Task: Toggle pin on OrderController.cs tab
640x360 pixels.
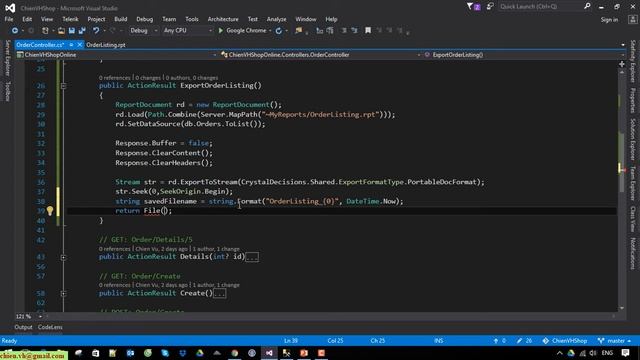Action: click(x=71, y=45)
